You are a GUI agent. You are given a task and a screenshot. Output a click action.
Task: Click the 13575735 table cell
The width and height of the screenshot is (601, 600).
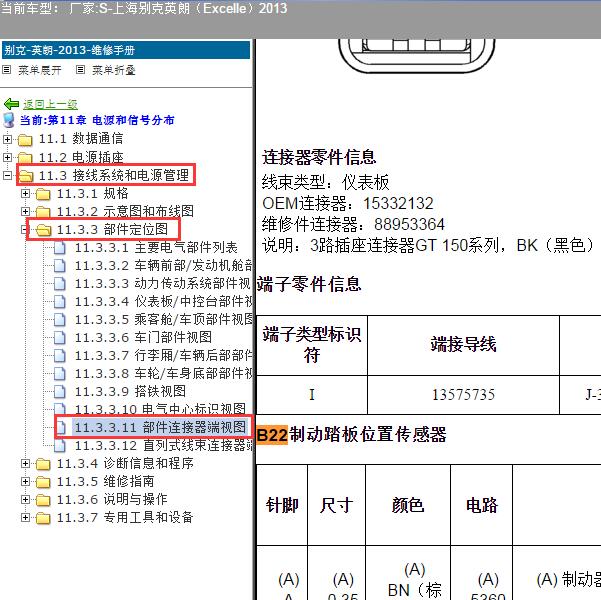463,395
